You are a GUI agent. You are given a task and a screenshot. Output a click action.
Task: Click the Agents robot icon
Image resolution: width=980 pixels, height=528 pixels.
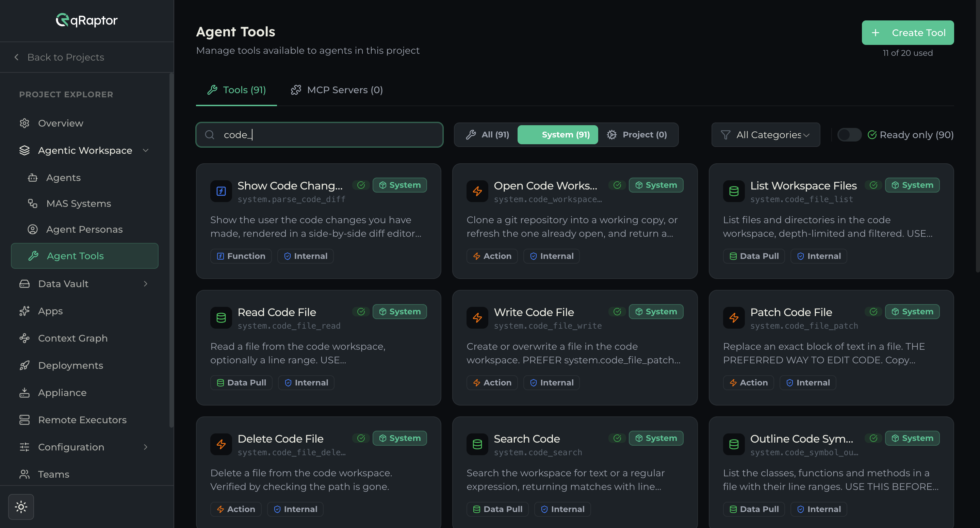pyautogui.click(x=33, y=178)
